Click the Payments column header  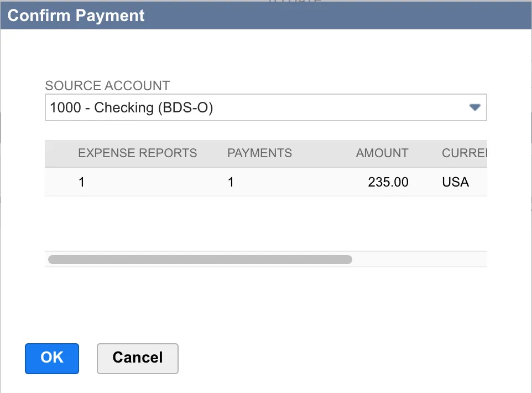coord(259,153)
